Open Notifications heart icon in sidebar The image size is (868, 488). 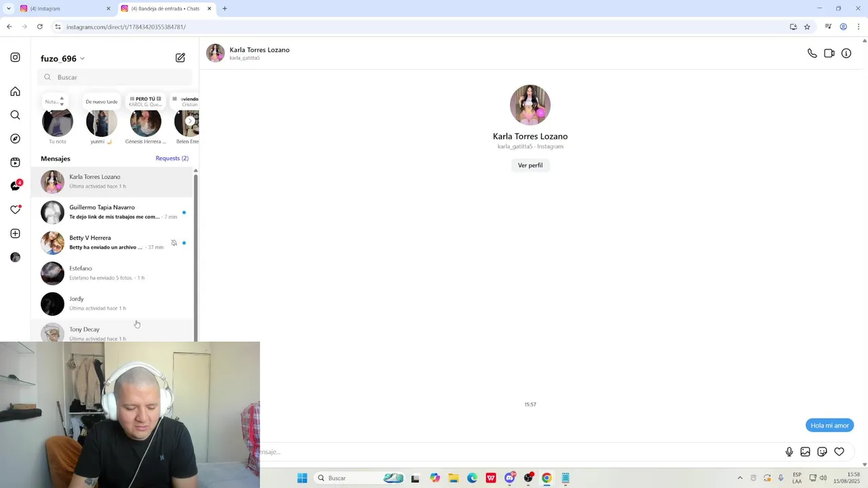tap(15, 210)
